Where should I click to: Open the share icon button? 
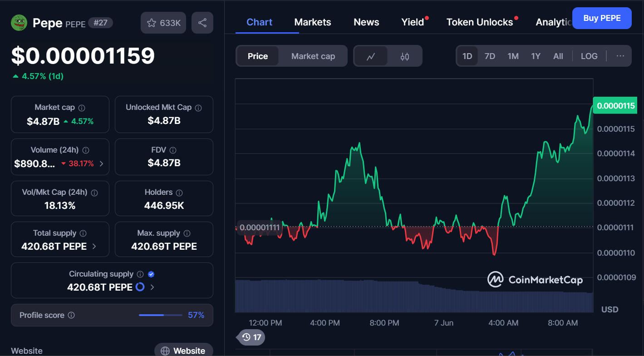point(202,23)
